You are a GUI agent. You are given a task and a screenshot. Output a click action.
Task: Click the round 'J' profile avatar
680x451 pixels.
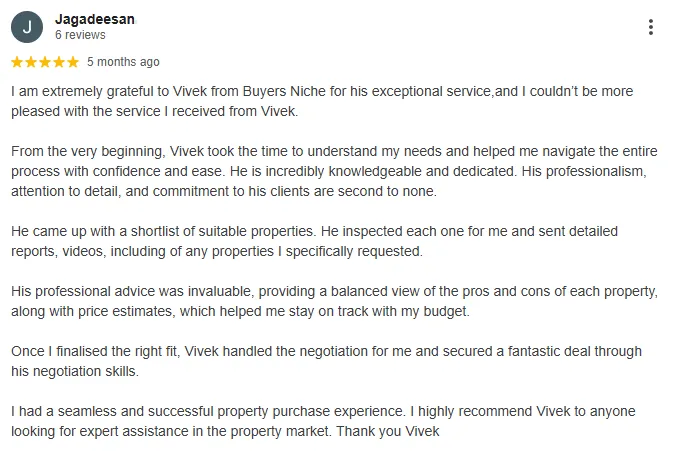pyautogui.click(x=27, y=27)
